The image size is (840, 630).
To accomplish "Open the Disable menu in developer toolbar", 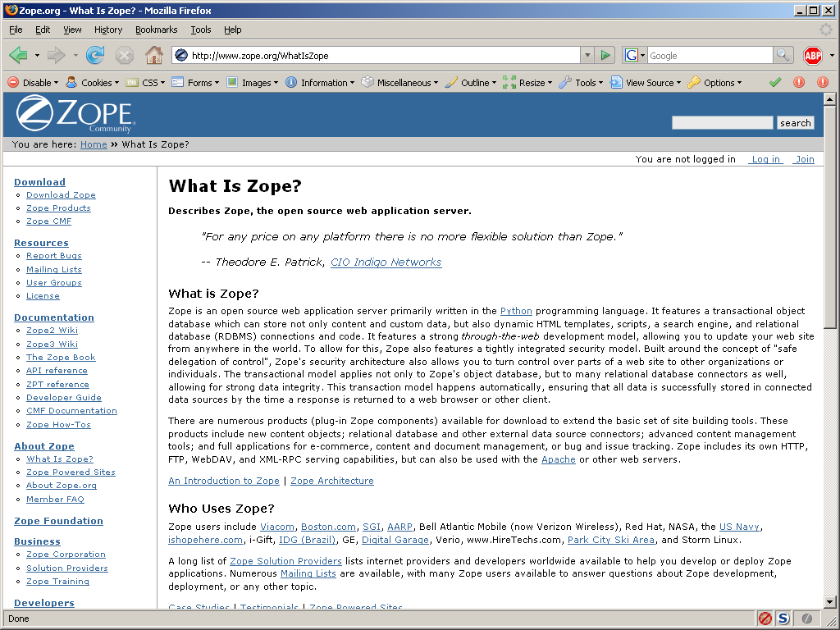I will (33, 83).
